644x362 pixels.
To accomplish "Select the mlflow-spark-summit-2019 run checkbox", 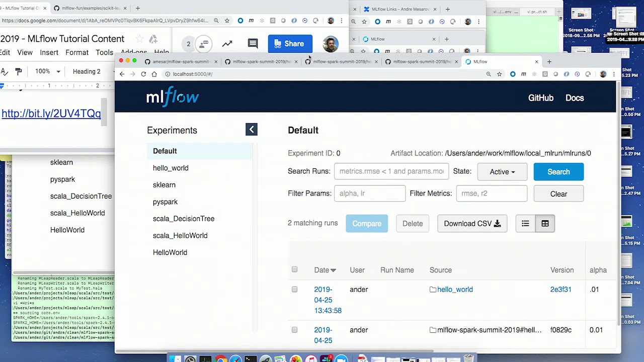I will click(294, 330).
